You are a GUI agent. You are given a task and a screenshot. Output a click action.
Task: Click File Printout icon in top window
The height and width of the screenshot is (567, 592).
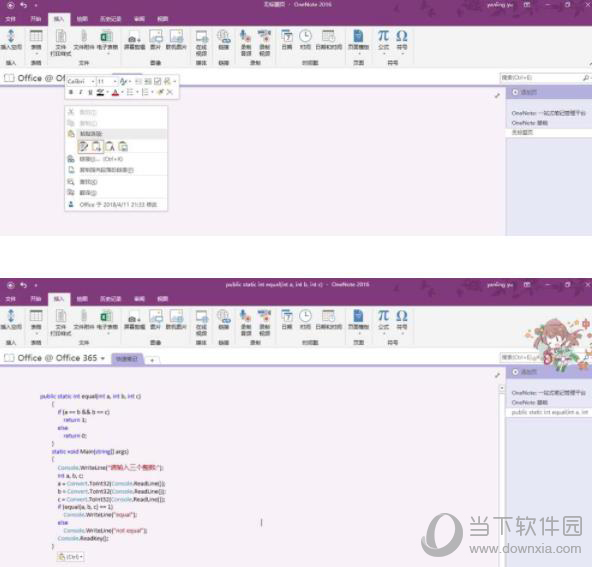pos(61,37)
